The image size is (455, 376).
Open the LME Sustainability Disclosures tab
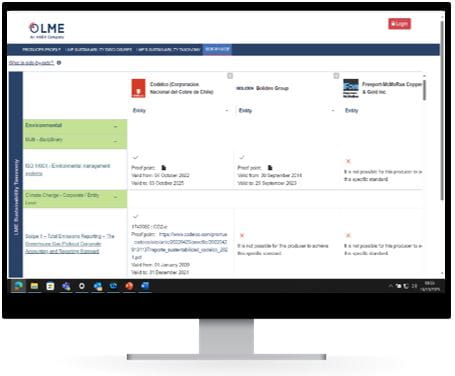[99, 49]
